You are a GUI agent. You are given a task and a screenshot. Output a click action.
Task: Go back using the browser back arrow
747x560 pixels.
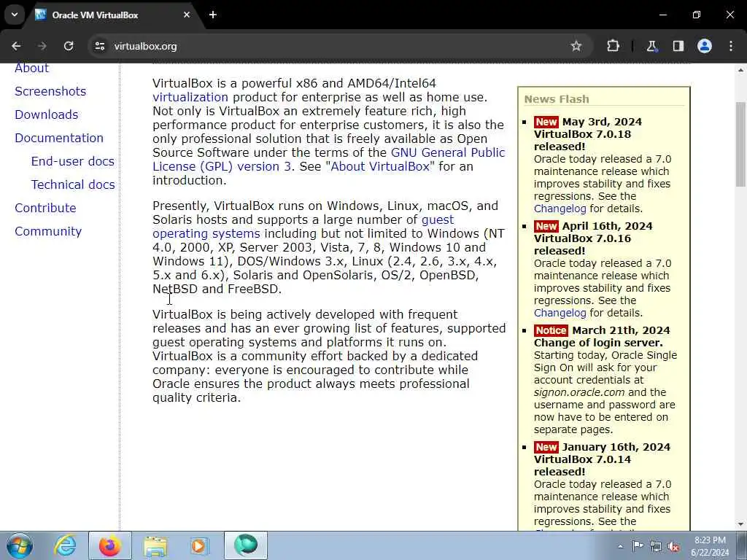tap(16, 46)
